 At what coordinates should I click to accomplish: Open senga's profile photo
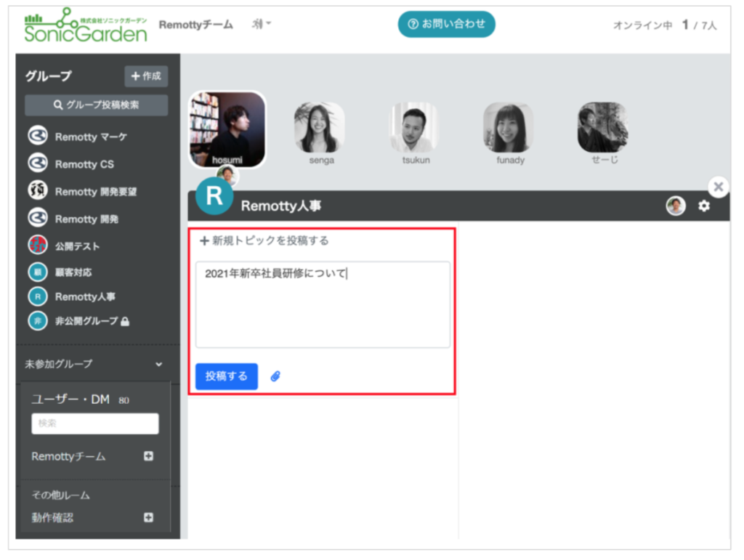[x=319, y=128]
